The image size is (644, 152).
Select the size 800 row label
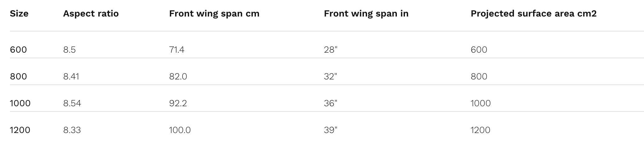point(18,76)
